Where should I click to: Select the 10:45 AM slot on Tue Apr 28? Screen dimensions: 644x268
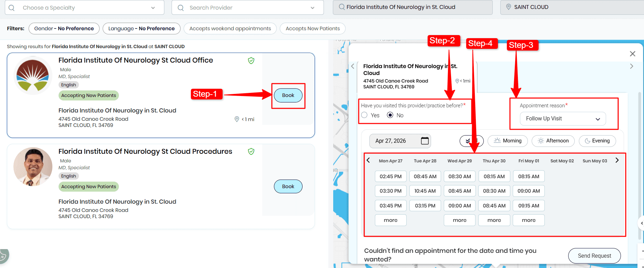pyautogui.click(x=425, y=191)
